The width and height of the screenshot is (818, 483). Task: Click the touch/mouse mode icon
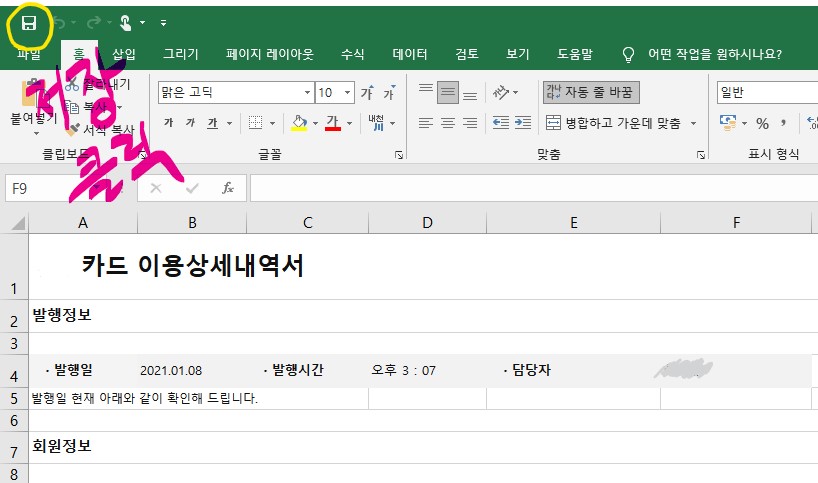coord(126,22)
